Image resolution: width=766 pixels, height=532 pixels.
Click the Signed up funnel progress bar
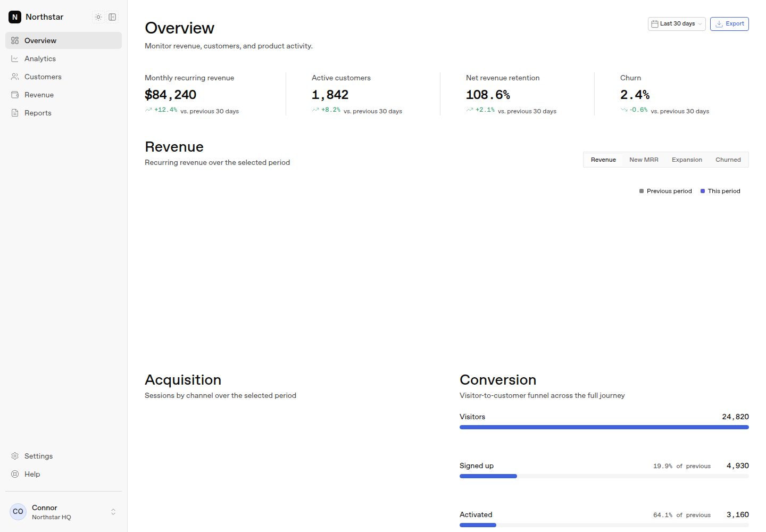click(604, 476)
